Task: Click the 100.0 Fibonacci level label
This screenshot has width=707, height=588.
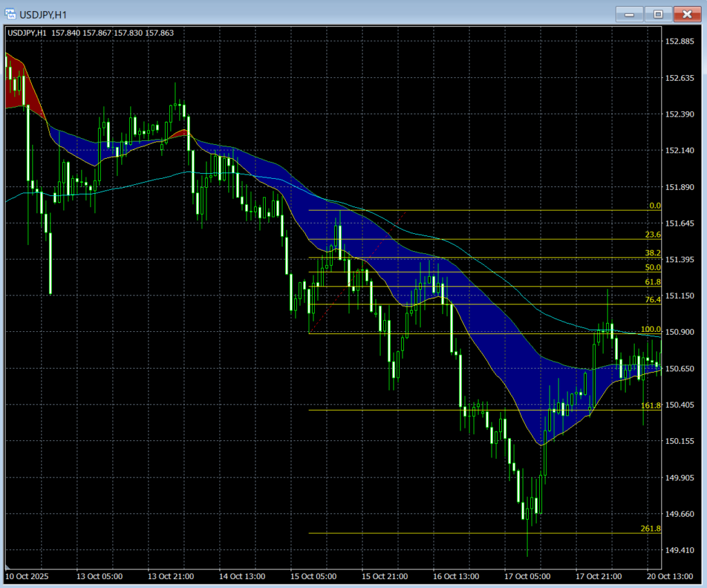Action: pyautogui.click(x=650, y=329)
